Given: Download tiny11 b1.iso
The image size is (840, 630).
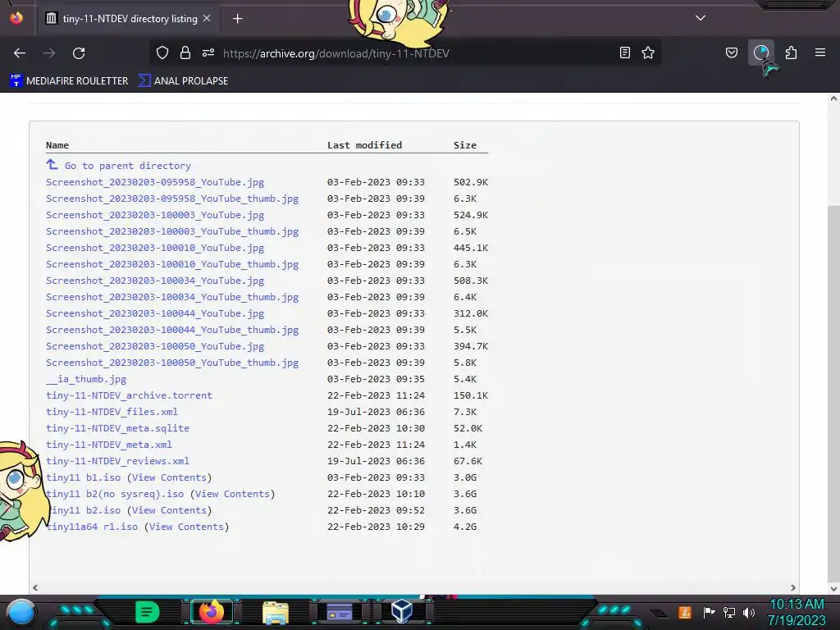Looking at the screenshot, I should coord(83,477).
